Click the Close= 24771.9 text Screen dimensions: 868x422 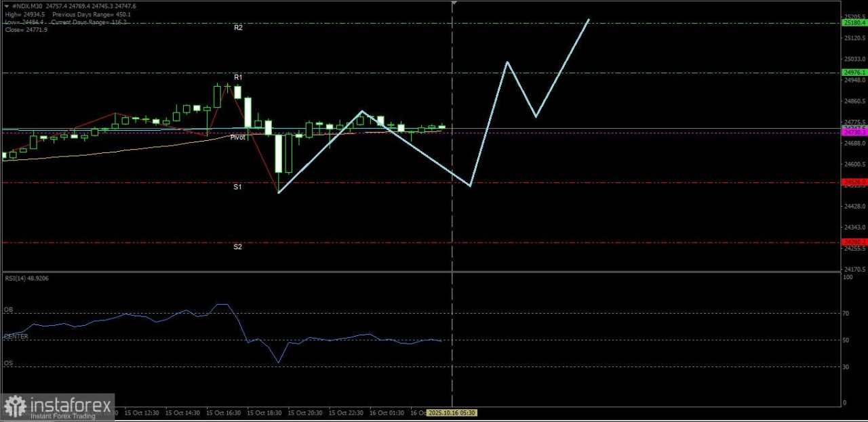[x=25, y=29]
